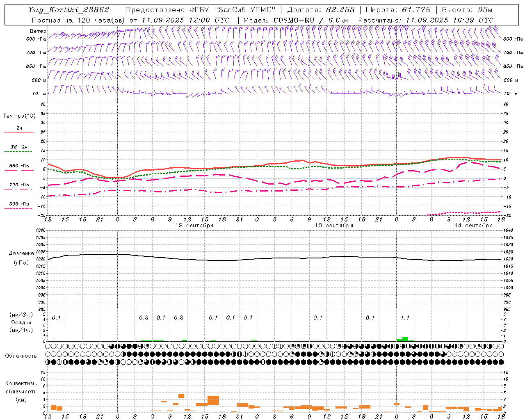Screen dimensions: 525x420
Task: Click the (гПа) unit label under Давление
Action: pyautogui.click(x=21, y=263)
